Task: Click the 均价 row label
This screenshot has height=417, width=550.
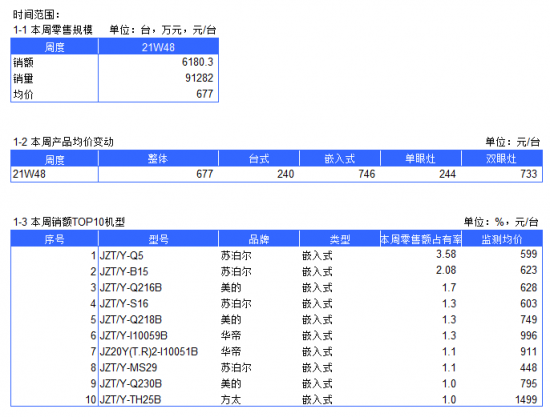Action: click(x=23, y=94)
